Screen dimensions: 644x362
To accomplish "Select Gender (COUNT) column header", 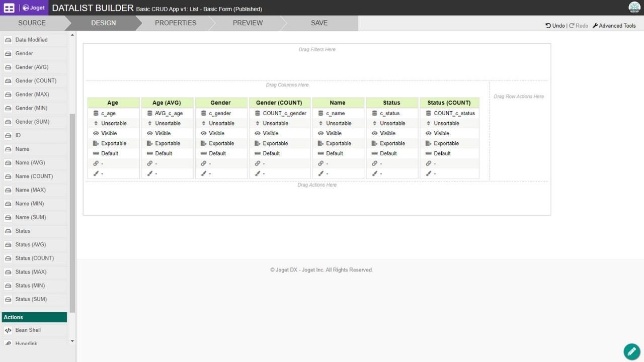I will pyautogui.click(x=279, y=103).
